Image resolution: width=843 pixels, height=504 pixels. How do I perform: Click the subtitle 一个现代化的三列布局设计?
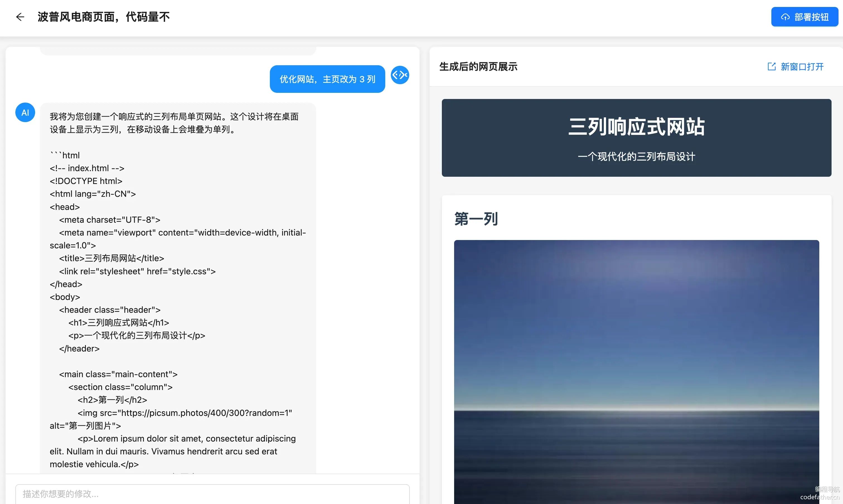coord(636,157)
